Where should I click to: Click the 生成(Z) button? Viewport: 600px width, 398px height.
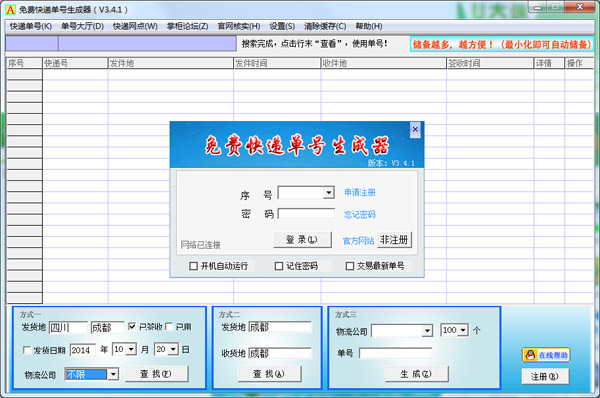tap(416, 374)
